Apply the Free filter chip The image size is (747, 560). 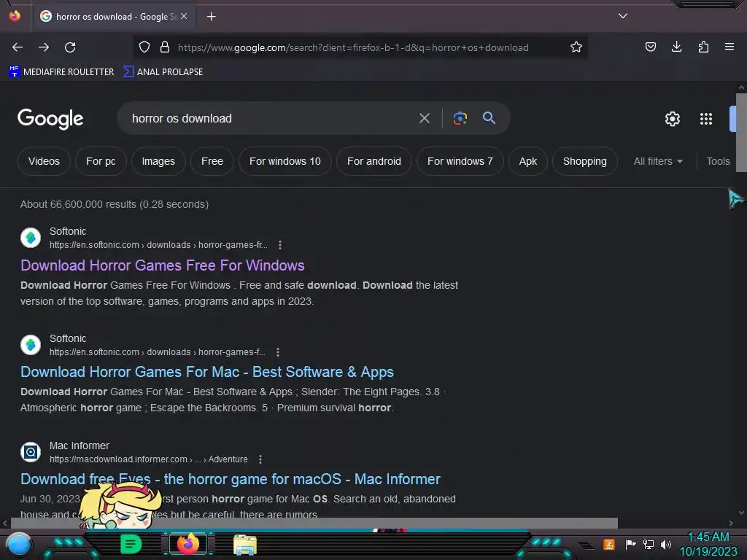pos(212,161)
